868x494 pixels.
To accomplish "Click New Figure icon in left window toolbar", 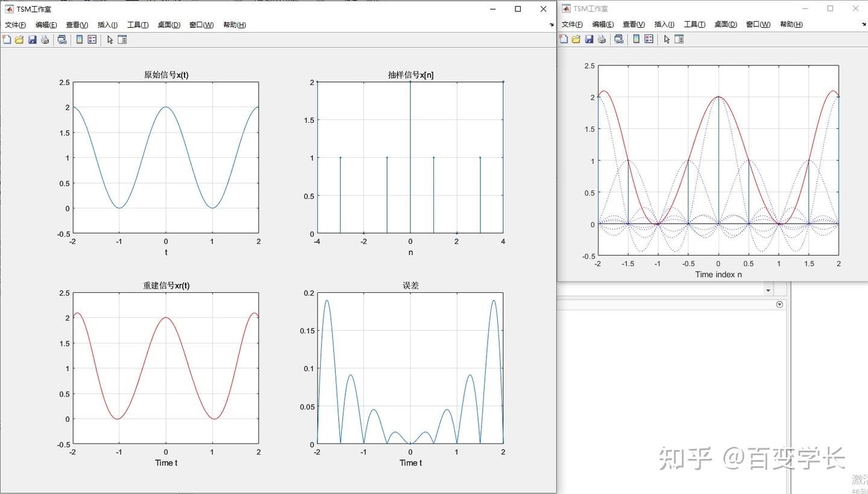I will 7,40.
